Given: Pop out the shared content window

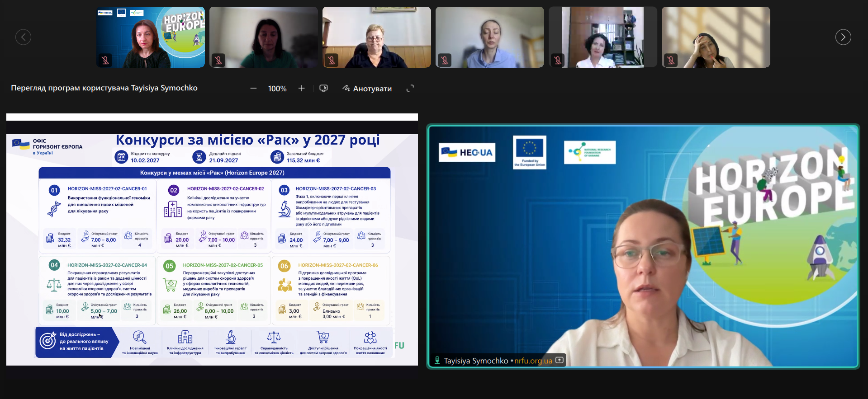Looking at the screenshot, I should 323,88.
